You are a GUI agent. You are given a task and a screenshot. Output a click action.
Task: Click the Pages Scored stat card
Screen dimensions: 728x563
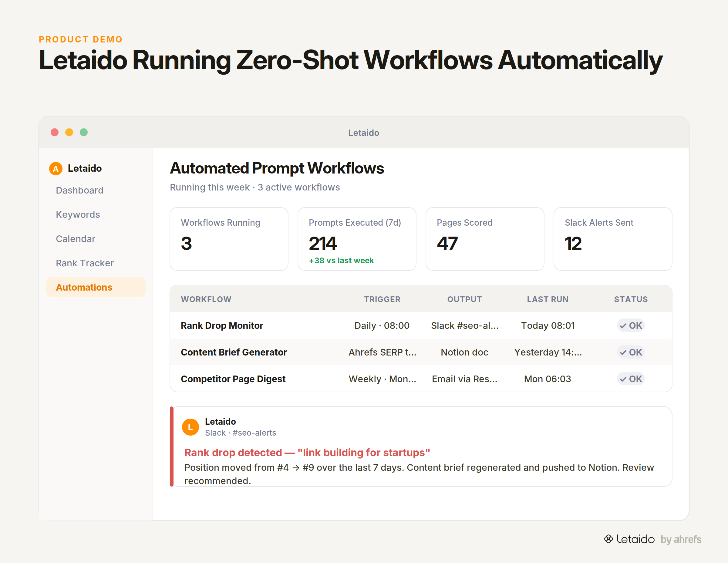(485, 239)
